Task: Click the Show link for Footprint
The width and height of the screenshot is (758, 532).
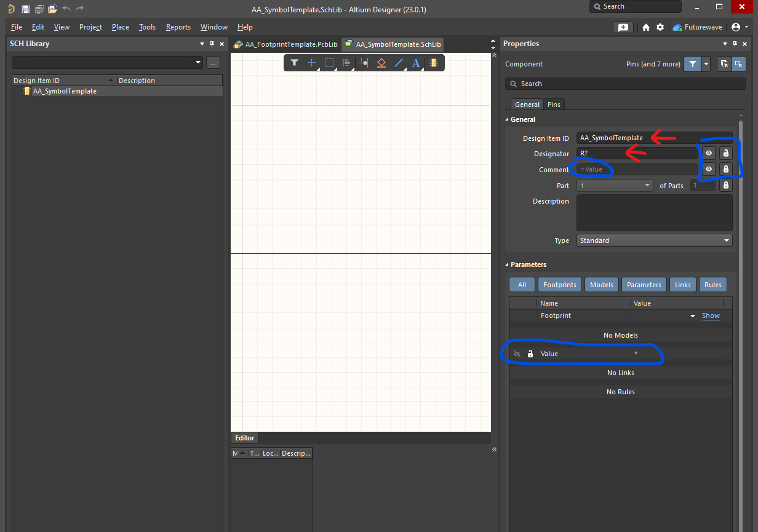Action: click(711, 316)
